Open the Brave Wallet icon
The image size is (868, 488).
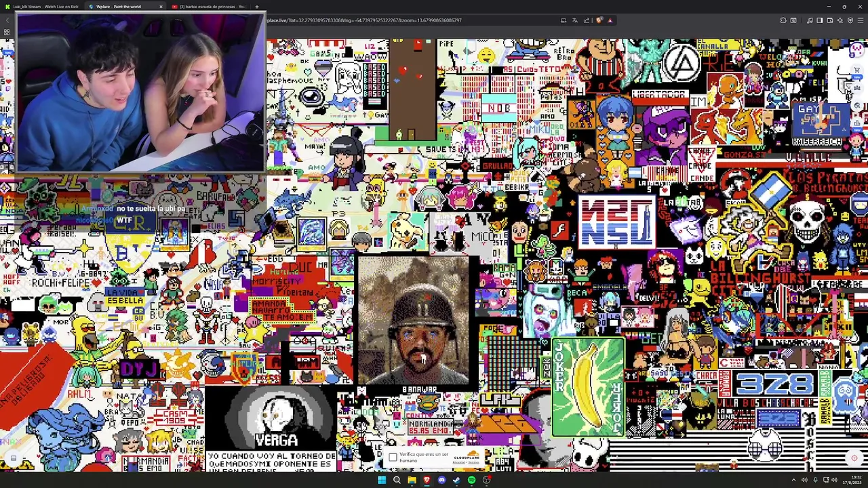point(830,20)
